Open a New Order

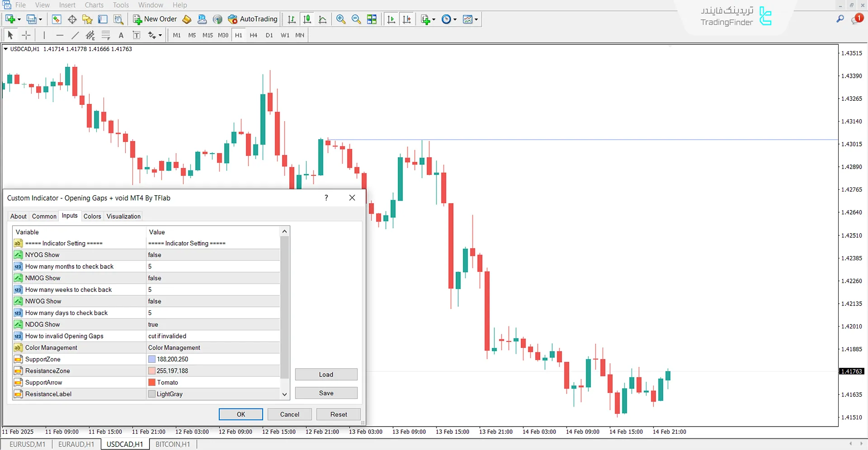pos(155,19)
